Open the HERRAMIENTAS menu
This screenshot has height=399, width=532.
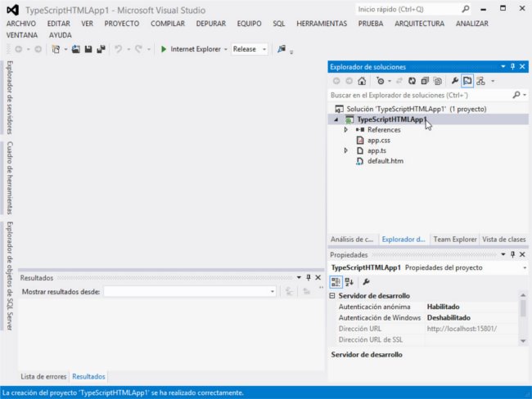[x=322, y=24]
